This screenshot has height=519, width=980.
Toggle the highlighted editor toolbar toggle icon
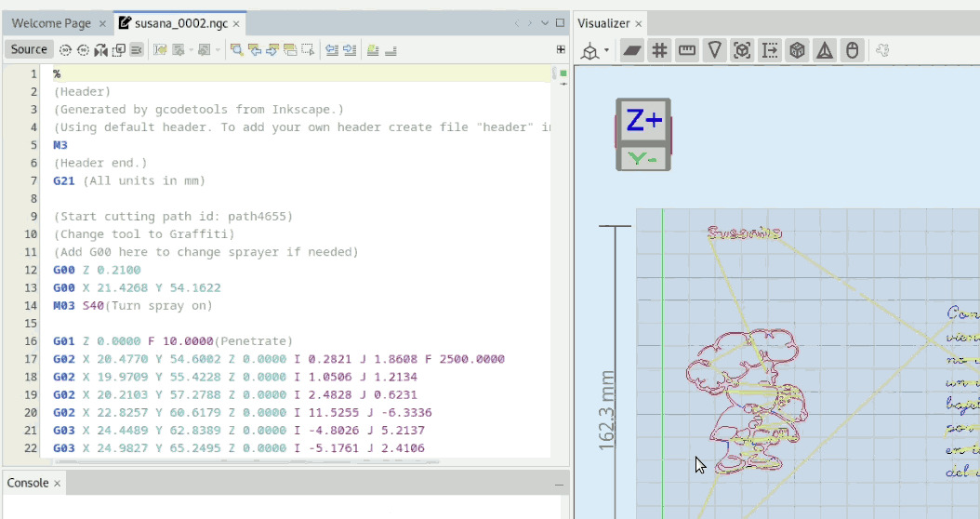[137, 50]
